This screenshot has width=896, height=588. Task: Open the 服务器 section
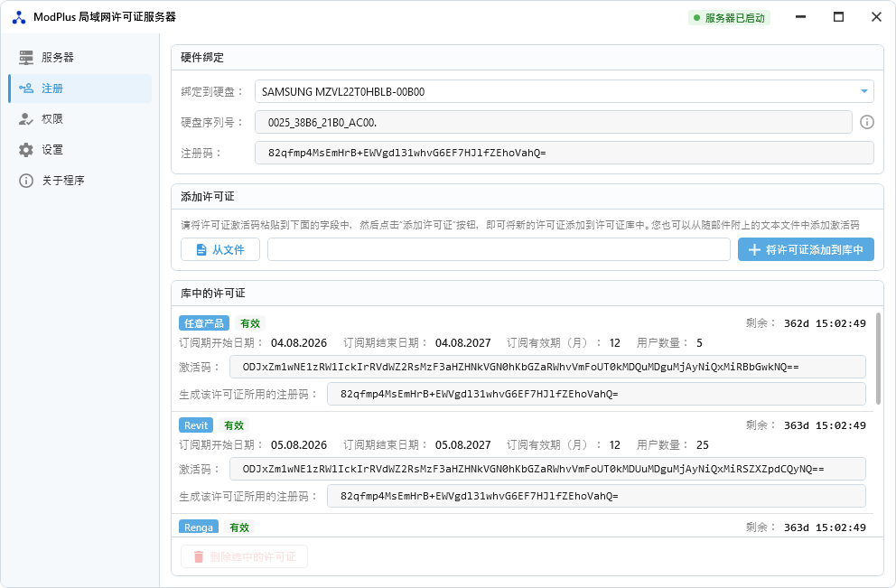tap(80, 57)
